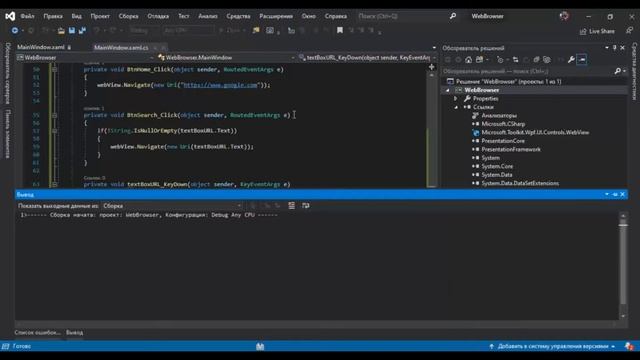This screenshot has height=360, width=640.
Task: Click sync with active document icon
Action: coord(516,60)
